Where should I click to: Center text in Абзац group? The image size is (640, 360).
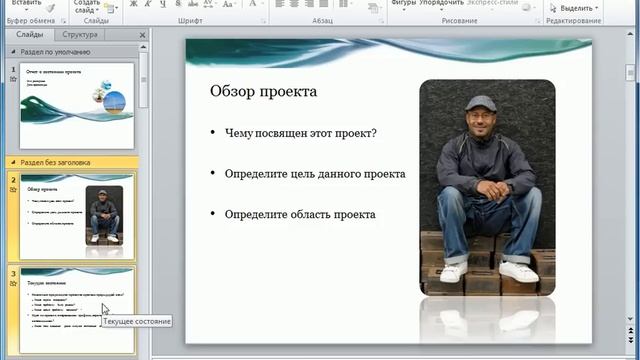[x=294, y=4]
